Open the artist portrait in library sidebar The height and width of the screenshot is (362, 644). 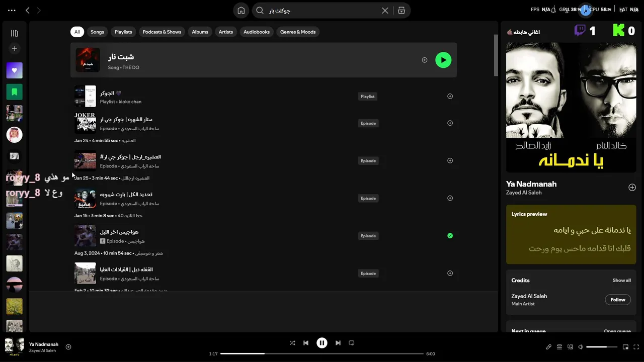(x=14, y=135)
